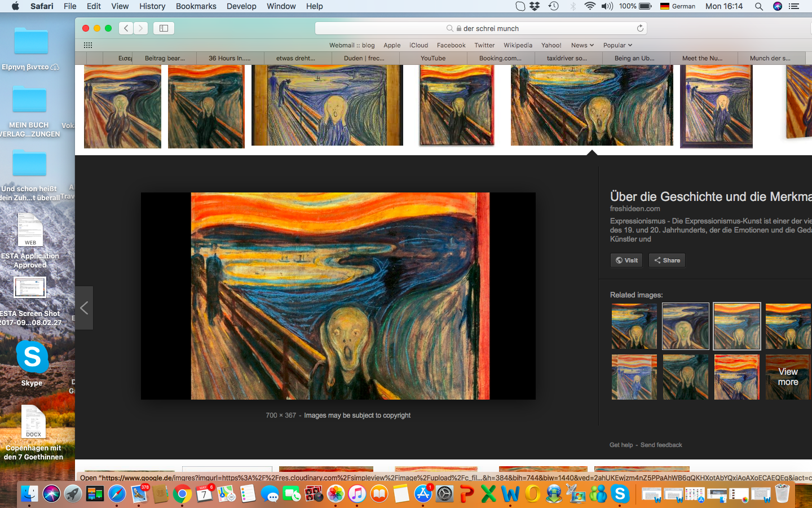Viewport: 812px width, 508px height.
Task: Click the Get help link
Action: coord(621,445)
